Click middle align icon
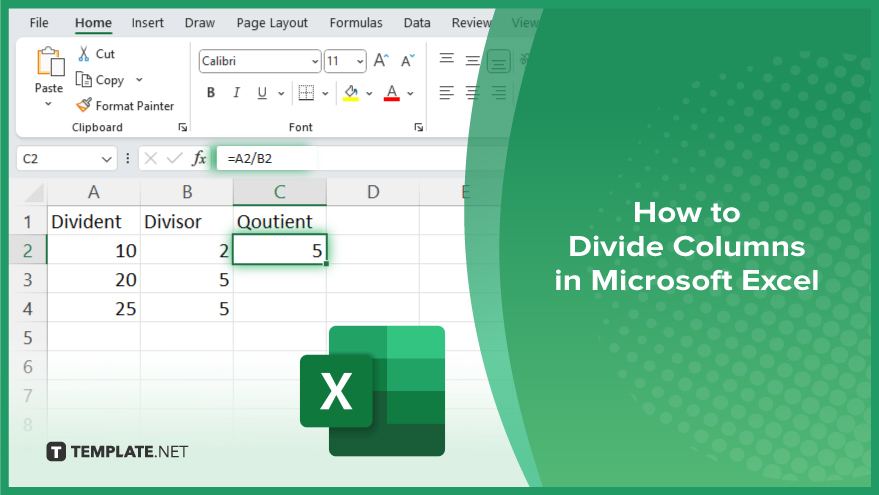Screen dimensions: 879x495 (473, 61)
